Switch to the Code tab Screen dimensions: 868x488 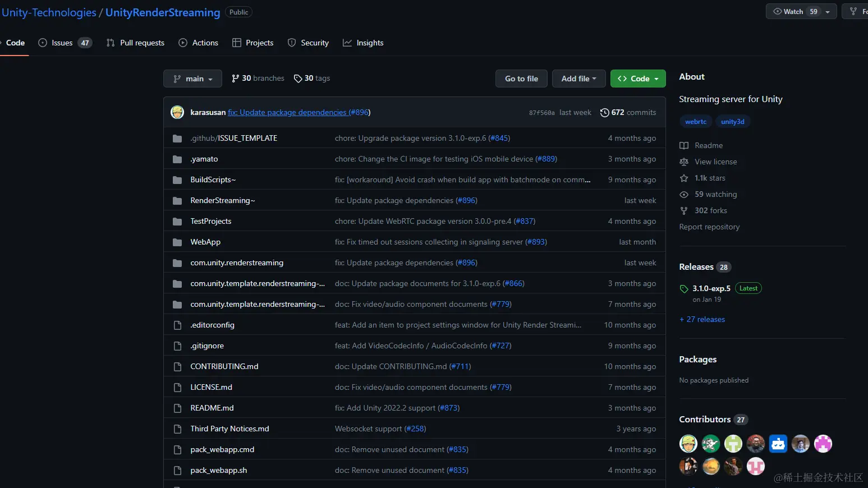[15, 43]
